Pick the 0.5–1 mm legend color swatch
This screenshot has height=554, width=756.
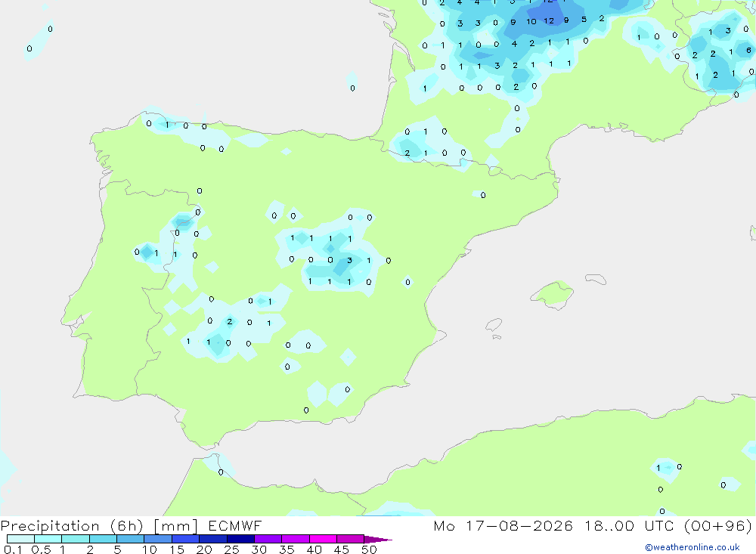pos(48,539)
